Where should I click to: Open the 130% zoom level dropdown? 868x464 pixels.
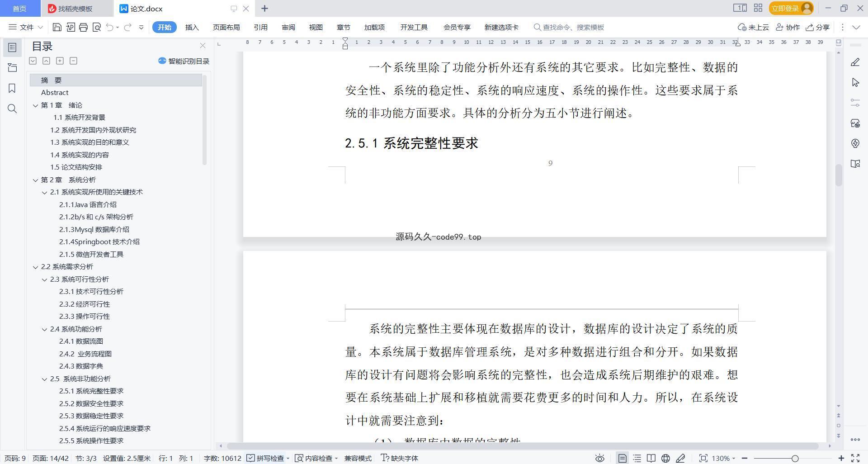pos(723,458)
